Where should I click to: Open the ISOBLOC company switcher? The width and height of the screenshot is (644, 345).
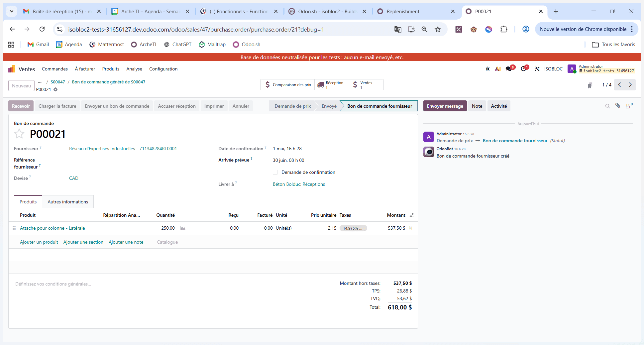coord(553,69)
